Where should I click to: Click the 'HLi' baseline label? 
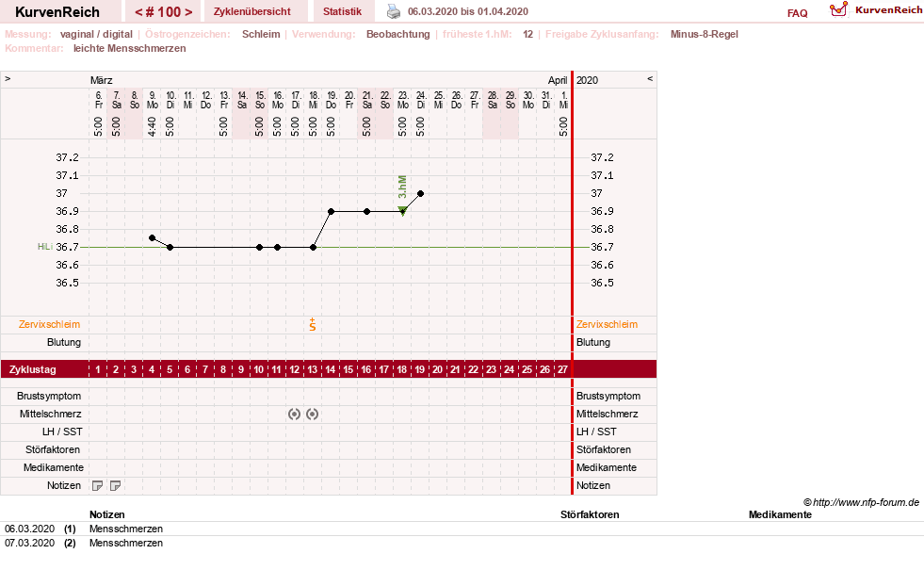click(45, 247)
